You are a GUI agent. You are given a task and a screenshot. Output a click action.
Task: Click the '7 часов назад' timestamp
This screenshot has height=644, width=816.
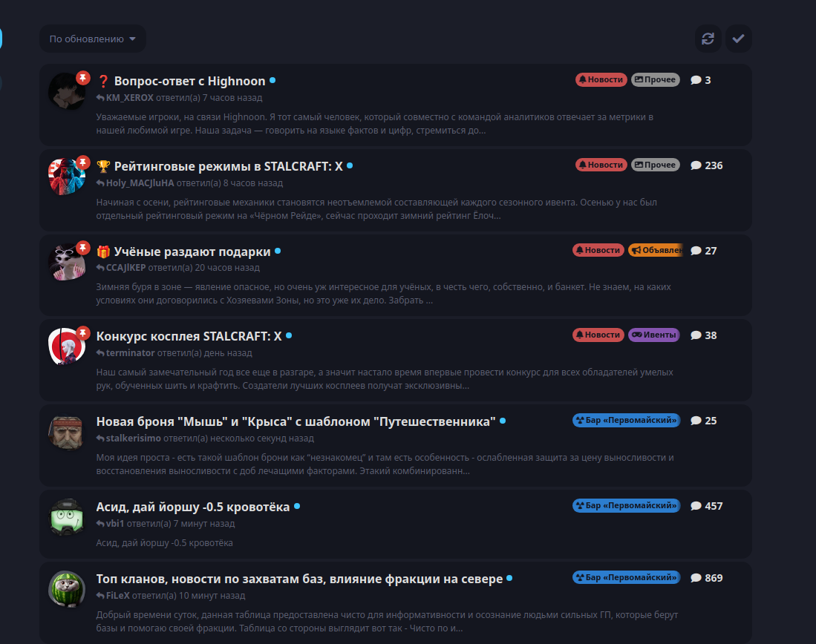232,98
